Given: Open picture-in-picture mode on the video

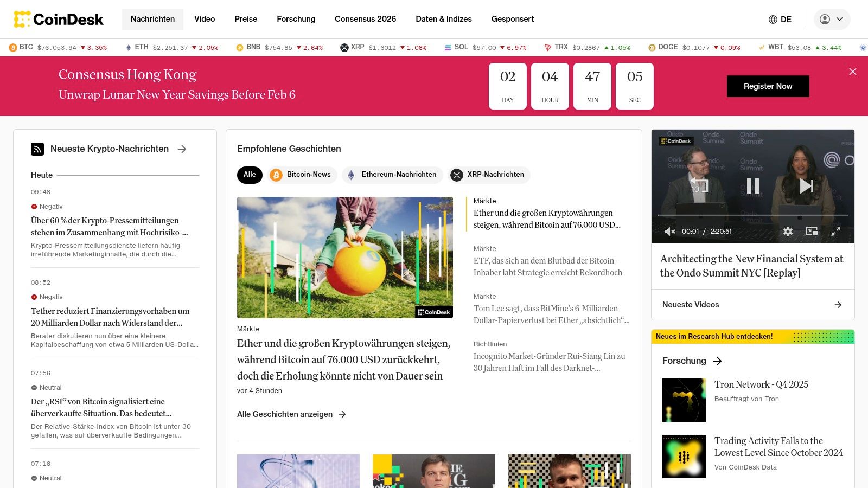Looking at the screenshot, I should 813,232.
